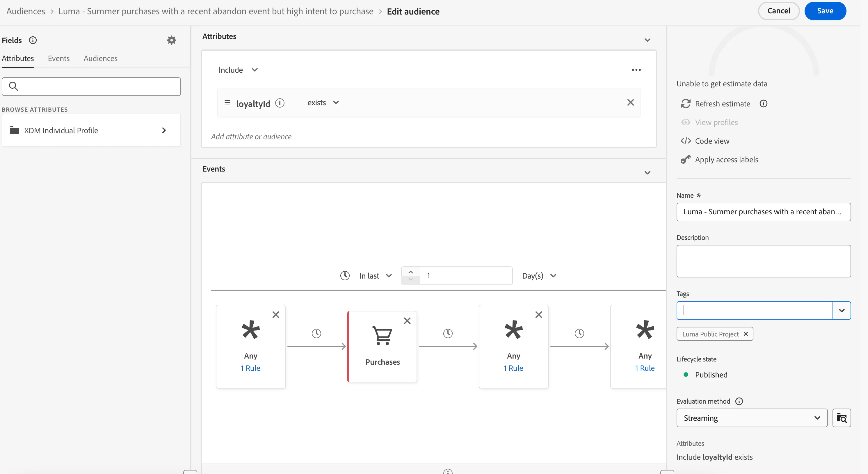
Task: Click the info icon beside Refresh estimate
Action: pos(764,104)
